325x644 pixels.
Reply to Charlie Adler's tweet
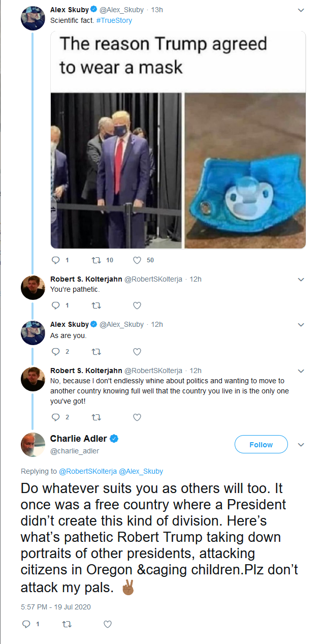click(26, 624)
